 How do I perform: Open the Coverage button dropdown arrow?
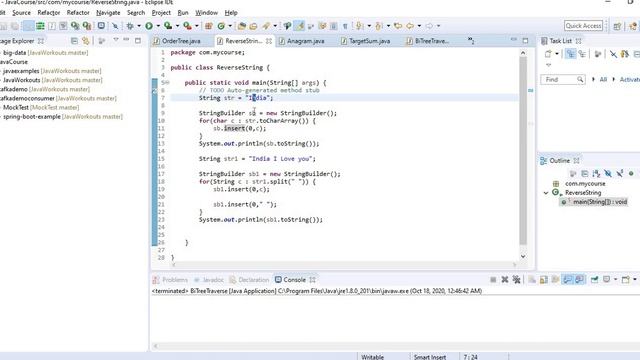pos(177,26)
